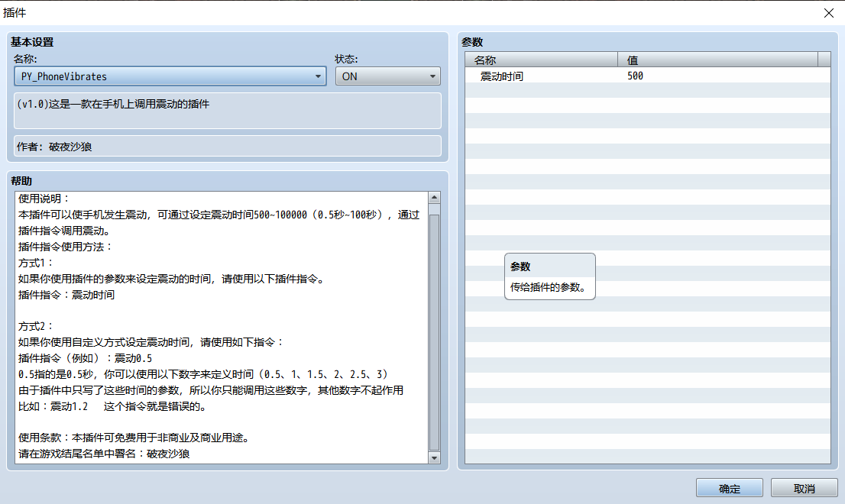Open the plugin name dropdown PY_PhoneVibrates
The height and width of the screenshot is (504, 845).
pyautogui.click(x=170, y=76)
